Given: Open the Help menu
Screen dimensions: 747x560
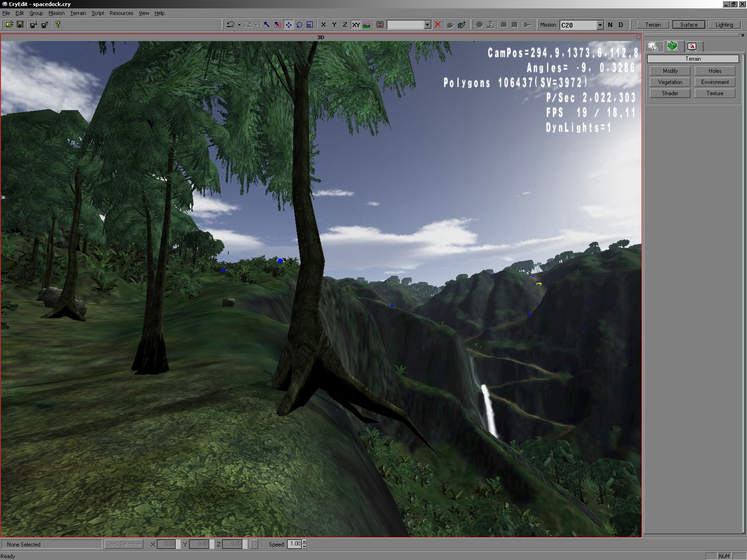Looking at the screenshot, I should pos(160,13).
